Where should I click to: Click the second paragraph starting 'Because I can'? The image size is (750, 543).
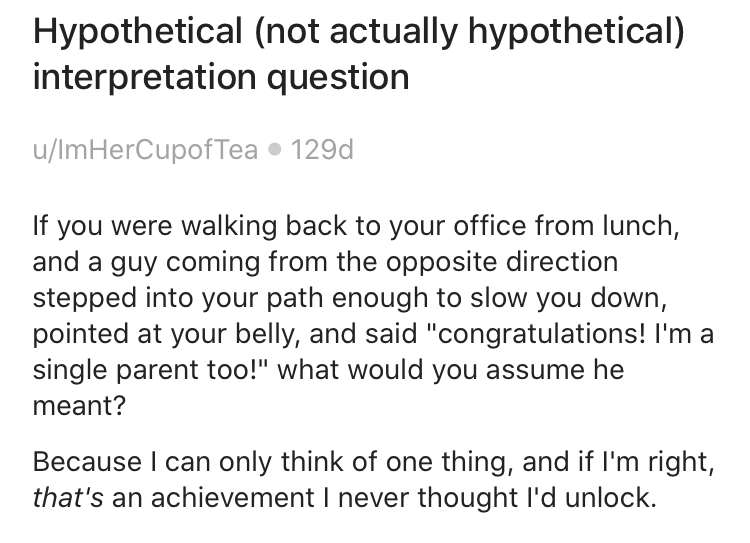tap(373, 480)
